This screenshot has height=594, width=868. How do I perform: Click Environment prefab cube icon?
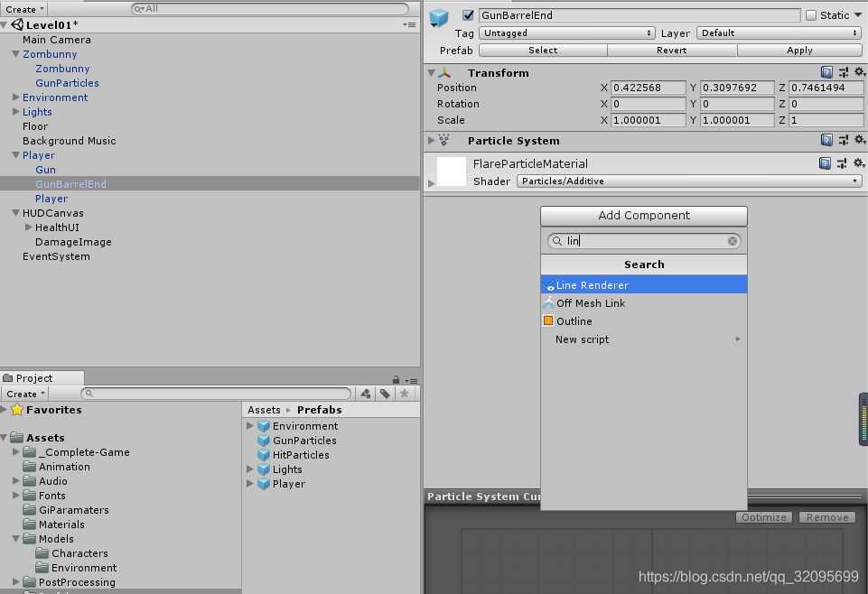click(264, 426)
